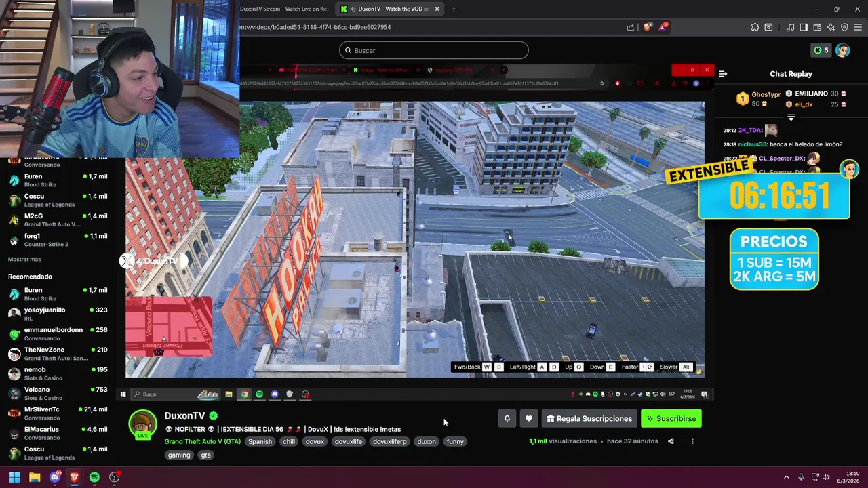Viewport: 868px width, 488px height.
Task: Open Discord from the taskbar
Action: coord(55,477)
